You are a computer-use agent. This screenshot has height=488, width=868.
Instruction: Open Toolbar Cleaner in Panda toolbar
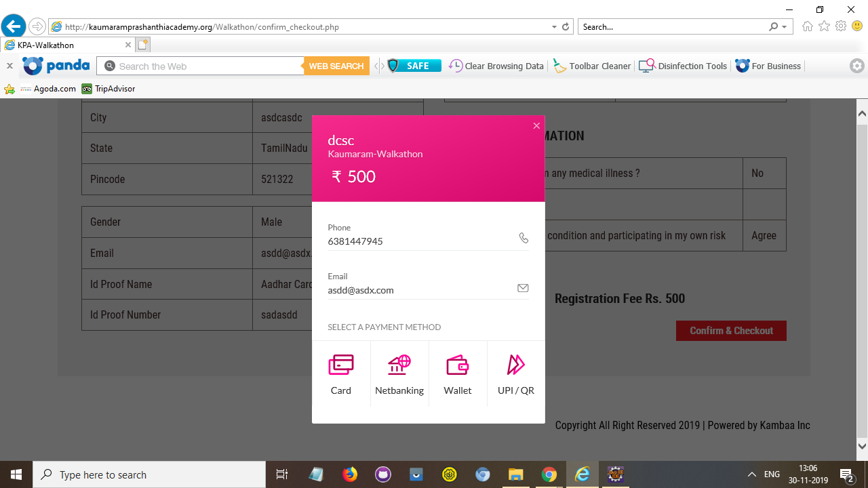[x=593, y=66]
